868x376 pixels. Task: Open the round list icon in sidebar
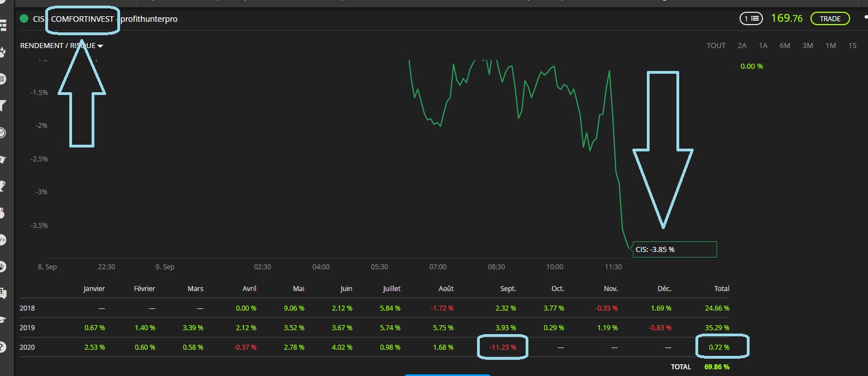coord(3,79)
